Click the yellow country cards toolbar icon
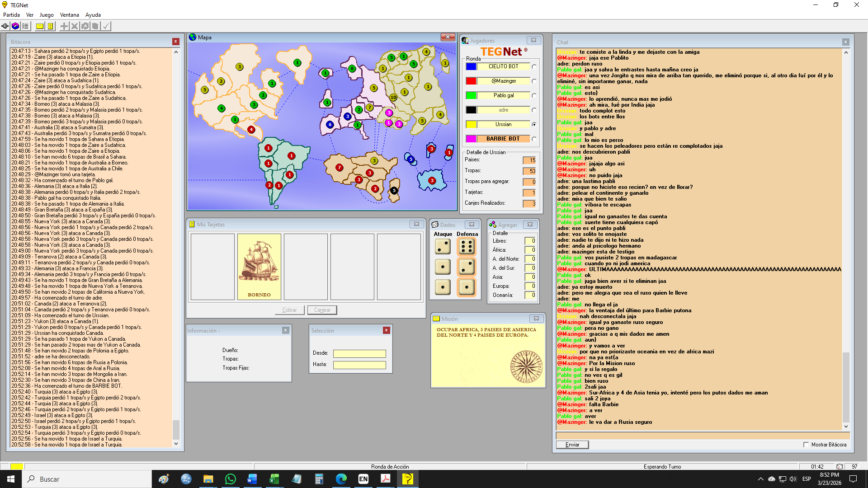Screen dimensions: 868x488 coord(51,26)
